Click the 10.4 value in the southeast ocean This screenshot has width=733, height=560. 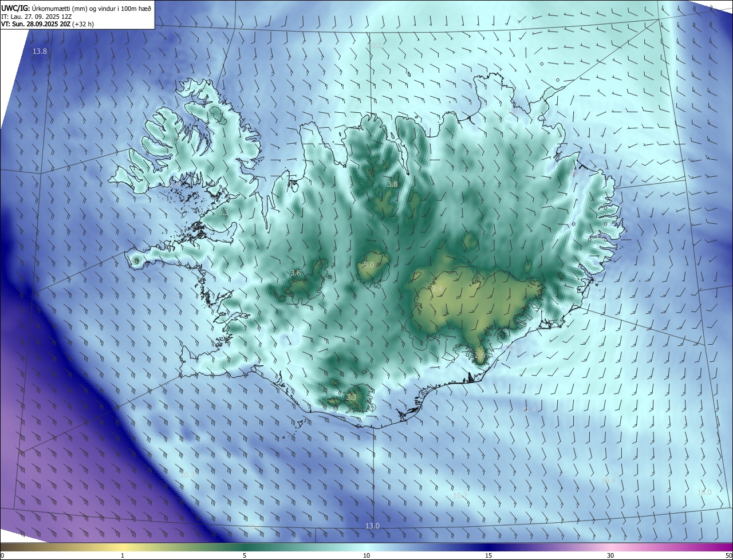(608, 481)
